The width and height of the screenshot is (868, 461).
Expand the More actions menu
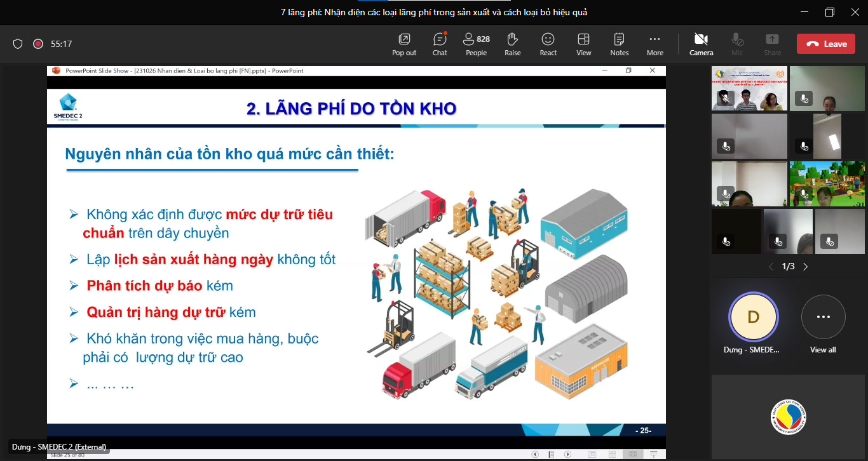coord(654,44)
